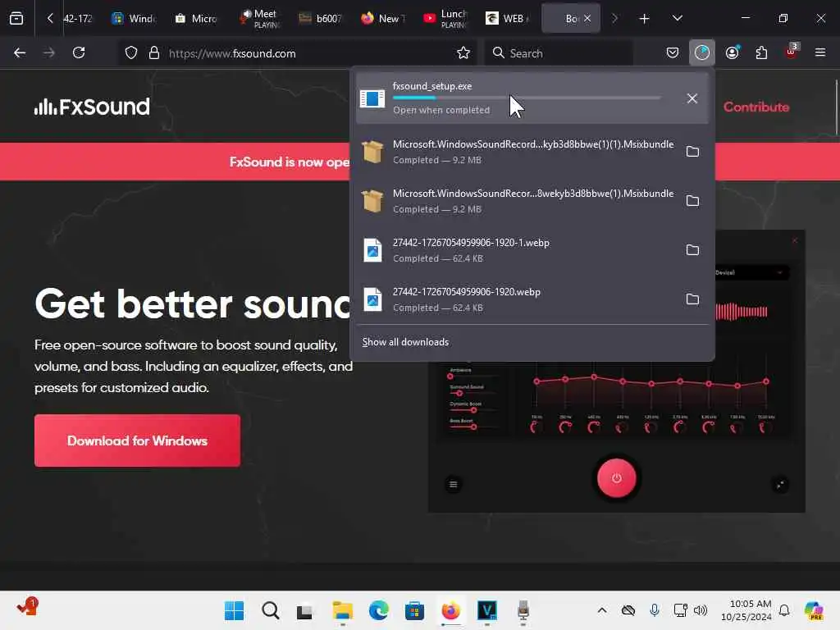The width and height of the screenshot is (840, 630).
Task: Cancel the fxsound_setup.exe download
Action: pos(692,98)
